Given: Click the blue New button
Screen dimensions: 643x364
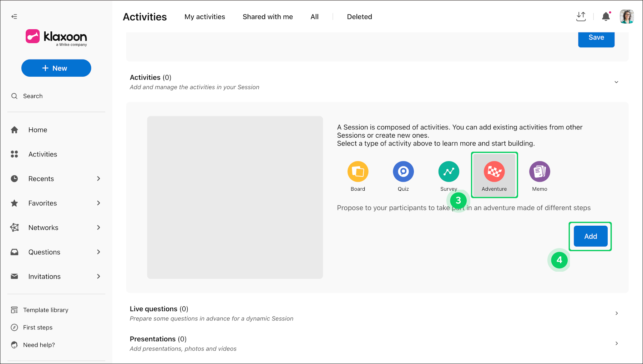Looking at the screenshot, I should pyautogui.click(x=56, y=68).
